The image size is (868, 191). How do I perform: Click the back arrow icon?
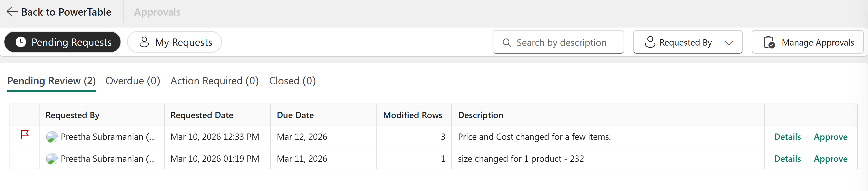click(x=12, y=12)
